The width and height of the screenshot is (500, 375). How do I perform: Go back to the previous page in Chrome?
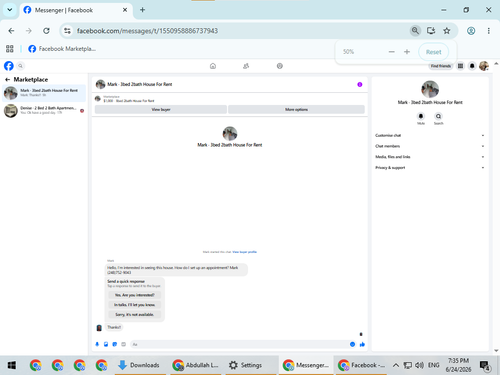[11, 31]
